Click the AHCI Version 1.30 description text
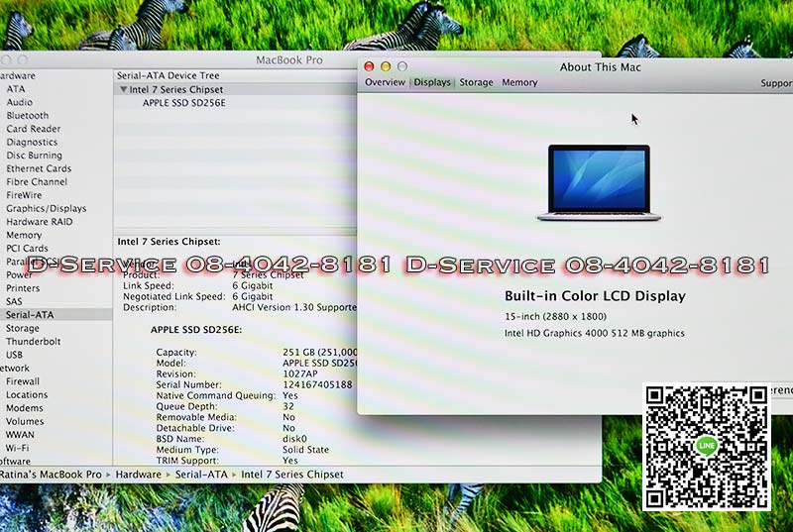The width and height of the screenshot is (793, 532). (294, 307)
